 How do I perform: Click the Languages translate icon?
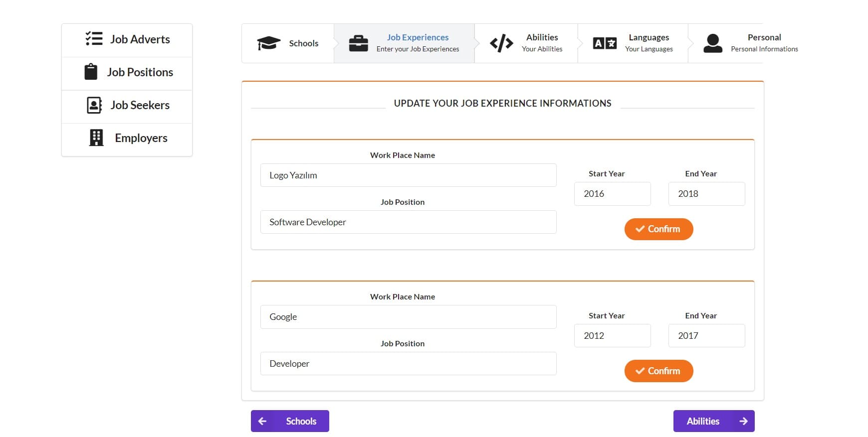point(605,43)
